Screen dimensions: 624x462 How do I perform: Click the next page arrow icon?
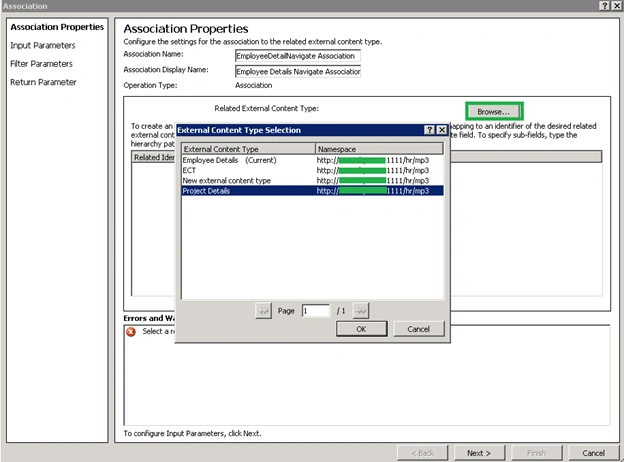point(361,310)
